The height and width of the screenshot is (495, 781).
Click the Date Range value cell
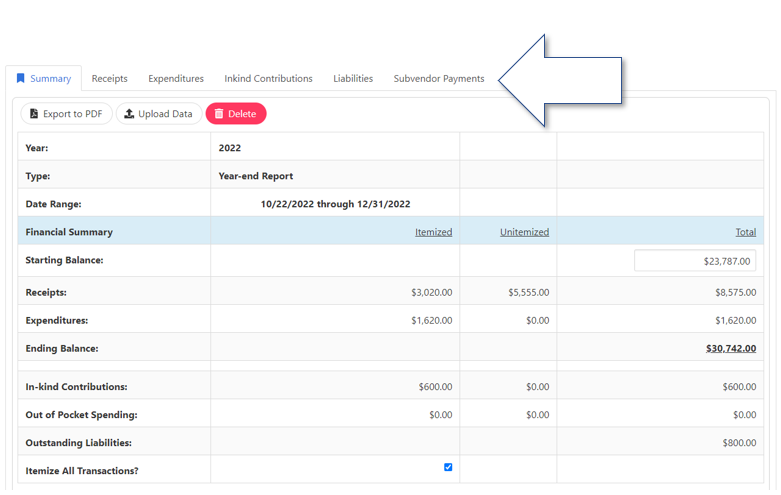(335, 204)
